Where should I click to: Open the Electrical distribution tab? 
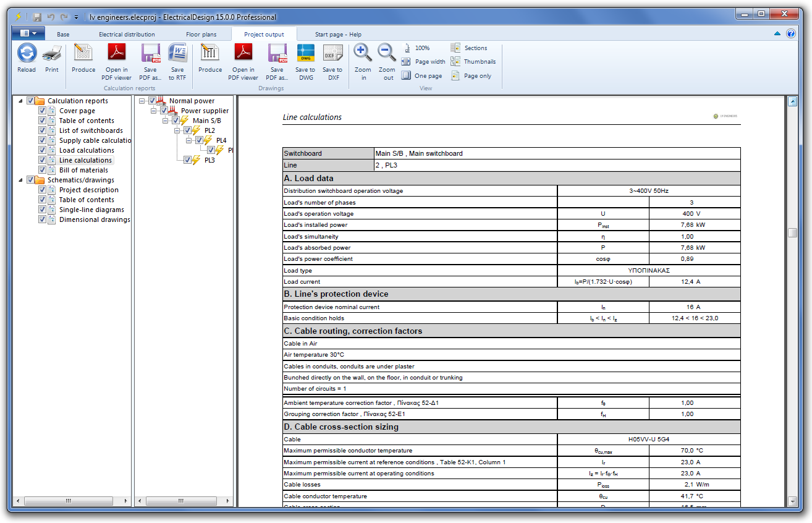click(127, 35)
